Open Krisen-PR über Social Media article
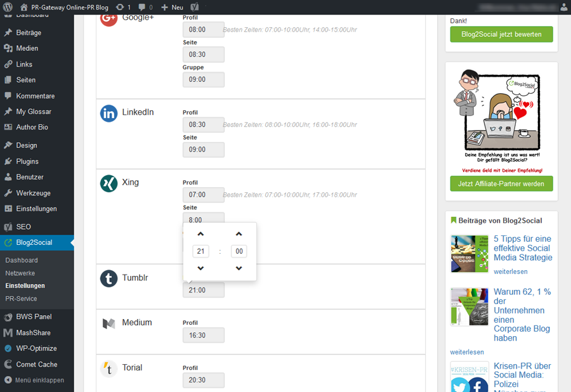This screenshot has width=571, height=392. point(523,377)
